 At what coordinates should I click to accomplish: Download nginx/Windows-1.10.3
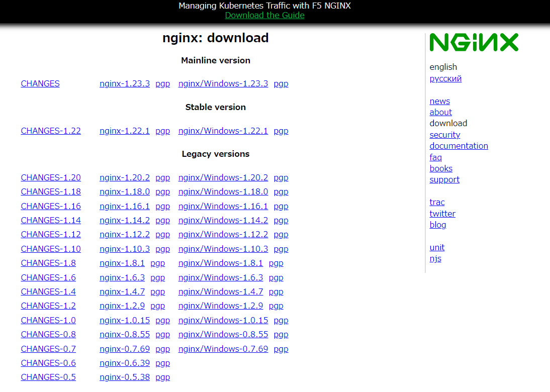pyautogui.click(x=223, y=249)
